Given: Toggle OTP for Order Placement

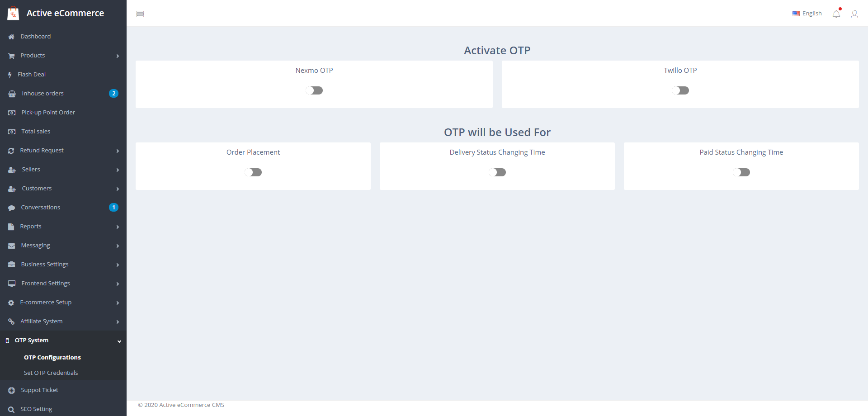Looking at the screenshot, I should 253,172.
